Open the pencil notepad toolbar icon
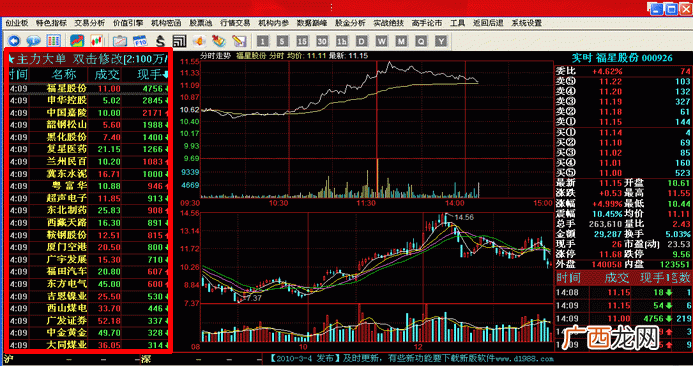Viewport: 693px width, 366px height. (239, 41)
